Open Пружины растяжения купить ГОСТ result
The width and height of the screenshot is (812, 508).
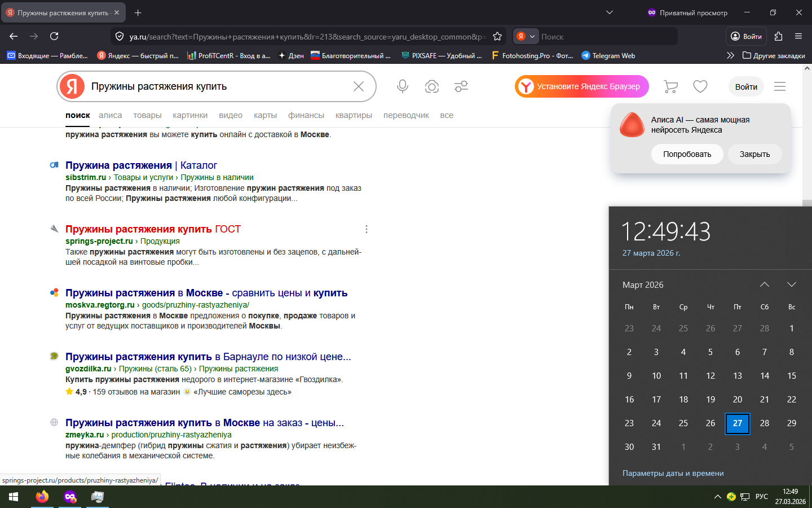153,229
